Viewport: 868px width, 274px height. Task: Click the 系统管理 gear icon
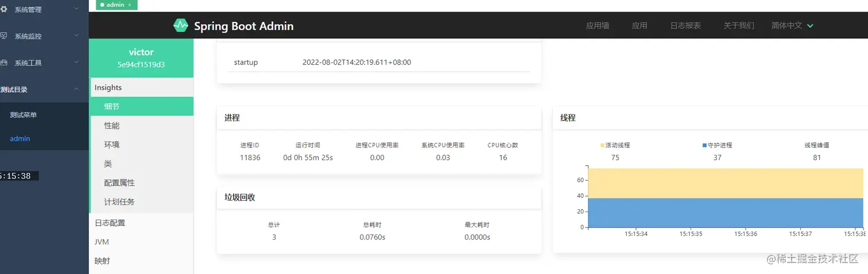tap(4, 9)
